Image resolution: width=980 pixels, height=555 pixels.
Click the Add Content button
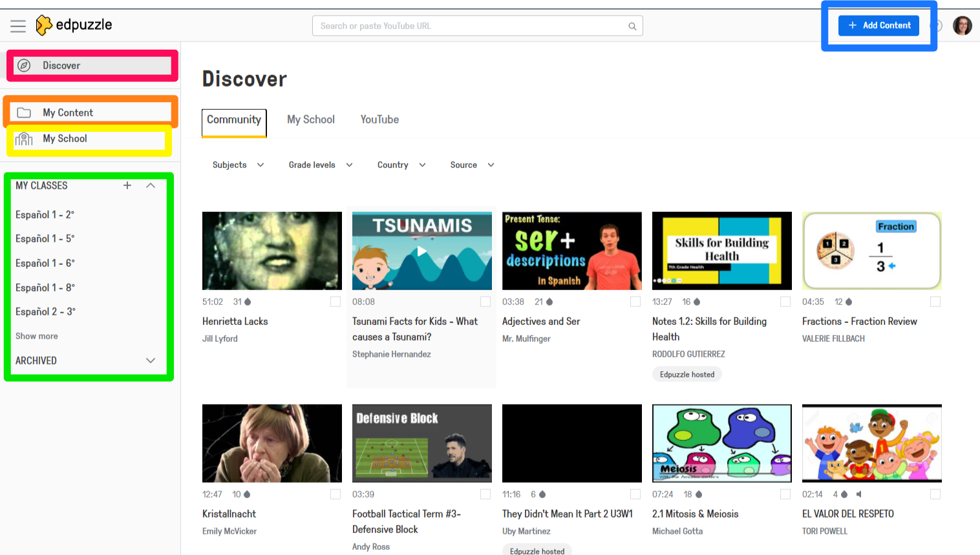(x=879, y=25)
